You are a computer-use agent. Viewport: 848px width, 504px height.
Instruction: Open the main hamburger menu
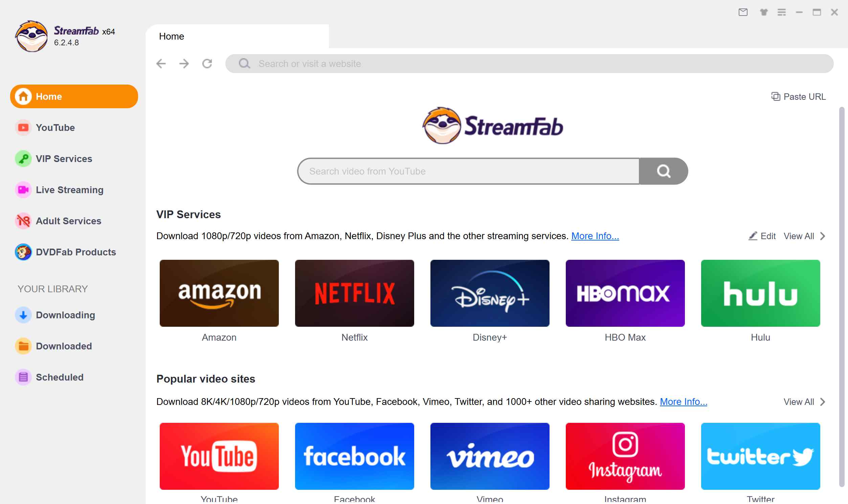782,12
